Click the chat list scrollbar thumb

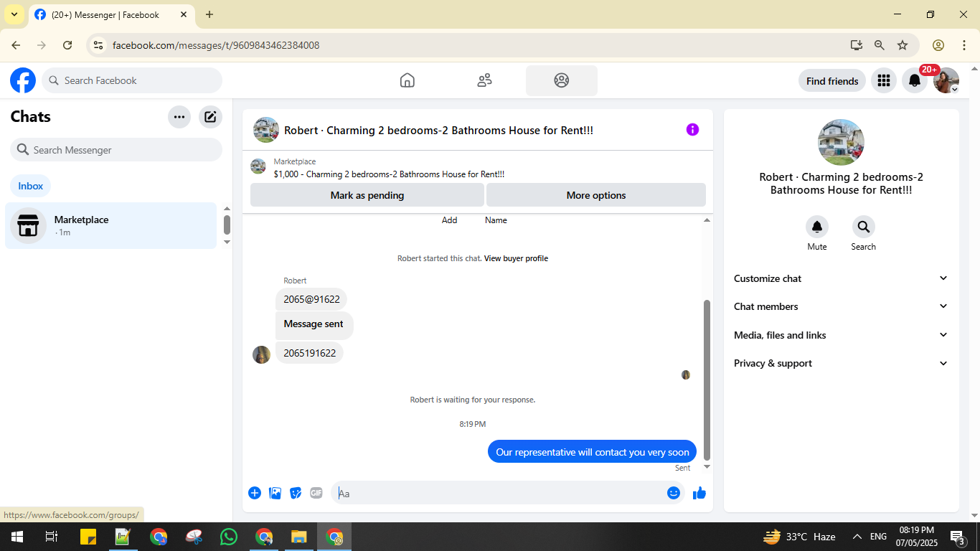tap(227, 225)
